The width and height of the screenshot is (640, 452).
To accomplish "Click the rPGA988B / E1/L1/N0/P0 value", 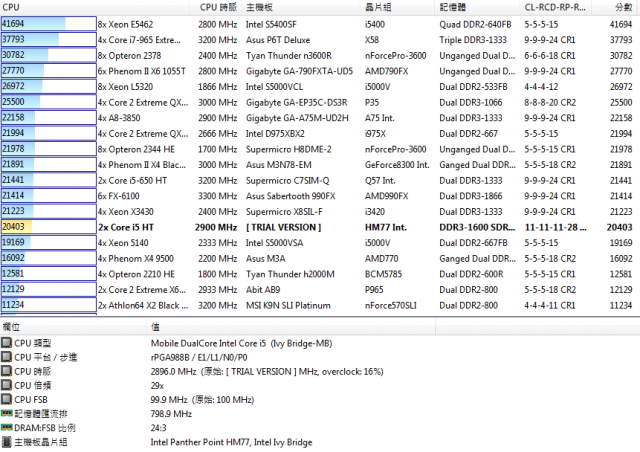I will (199, 357).
